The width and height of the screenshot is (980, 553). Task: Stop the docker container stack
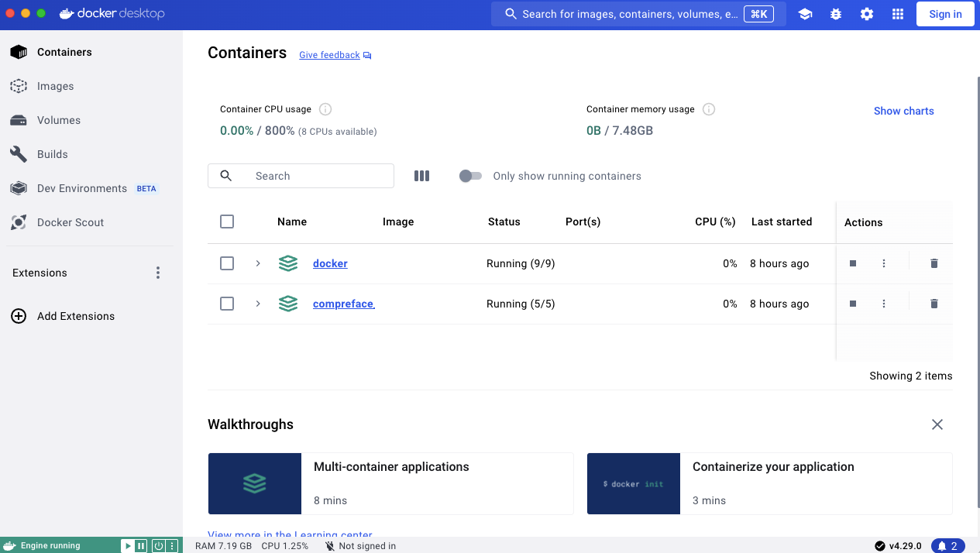pyautogui.click(x=853, y=263)
